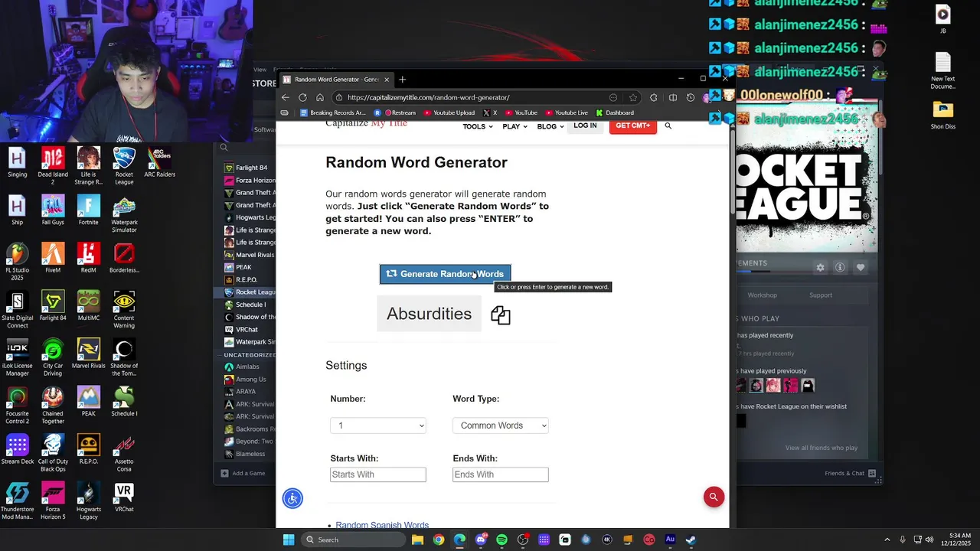Open the Number dropdown

pyautogui.click(x=378, y=425)
